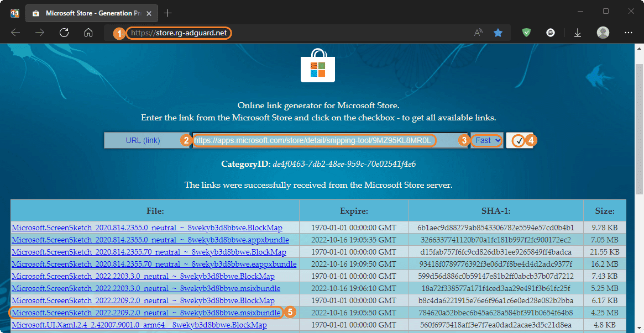Click the SHA-1: column header
This screenshot has height=333, width=644.
click(x=496, y=211)
